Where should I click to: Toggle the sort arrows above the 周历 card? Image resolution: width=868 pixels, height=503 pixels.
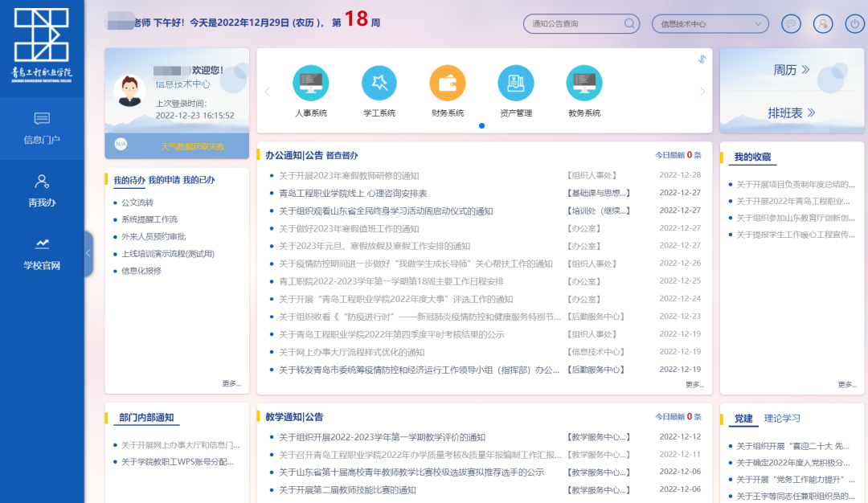click(x=701, y=59)
